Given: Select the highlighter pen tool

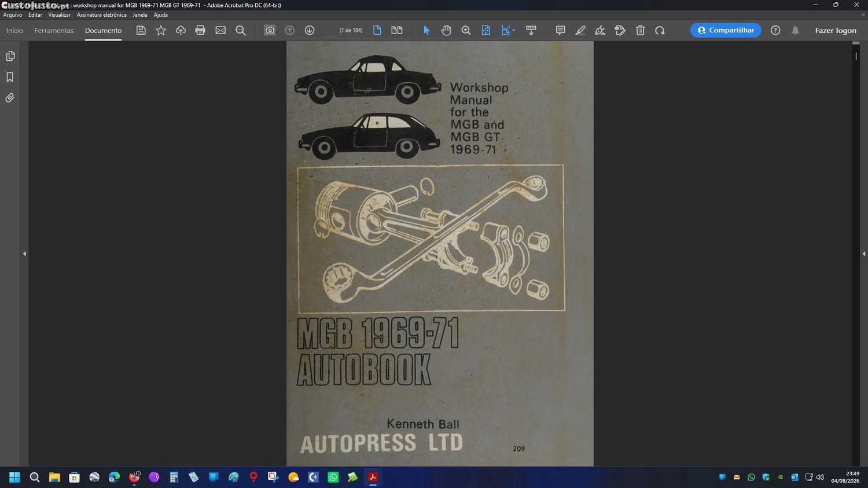Looking at the screenshot, I should pyautogui.click(x=580, y=30).
